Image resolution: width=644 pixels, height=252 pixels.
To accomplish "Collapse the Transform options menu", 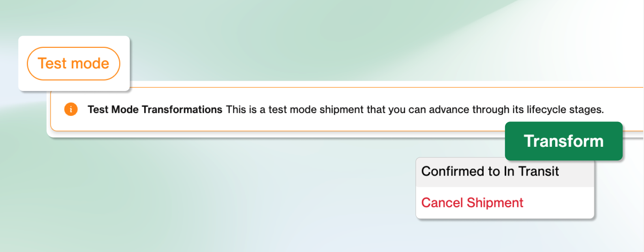I will (563, 141).
